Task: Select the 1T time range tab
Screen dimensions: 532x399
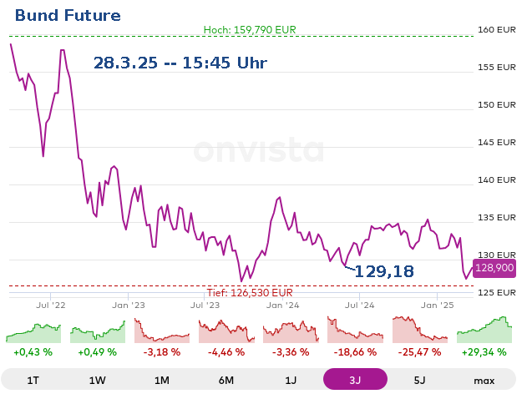Action: [x=33, y=380]
